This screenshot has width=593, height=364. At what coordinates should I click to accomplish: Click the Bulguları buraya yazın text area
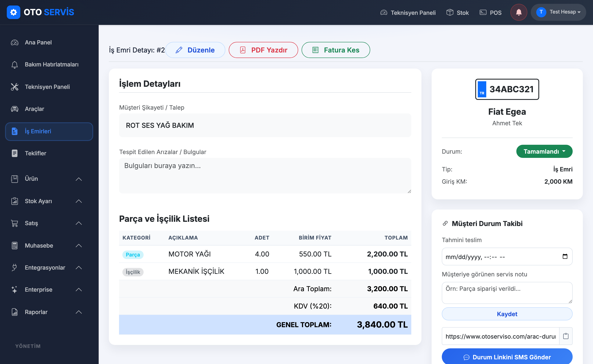coord(265,175)
